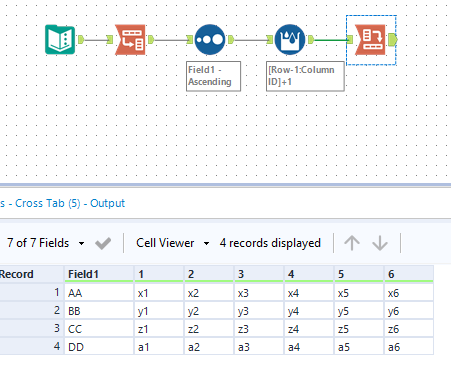Select cell 'y2'
Viewport: 451px width, 369px height.
209,311
